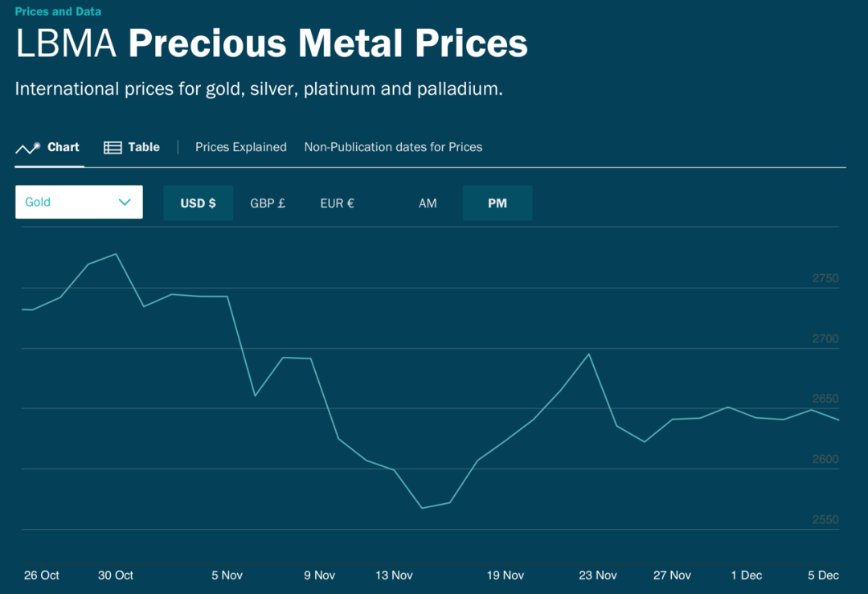Switch to the Table tab
The width and height of the screenshot is (868, 594).
[144, 147]
